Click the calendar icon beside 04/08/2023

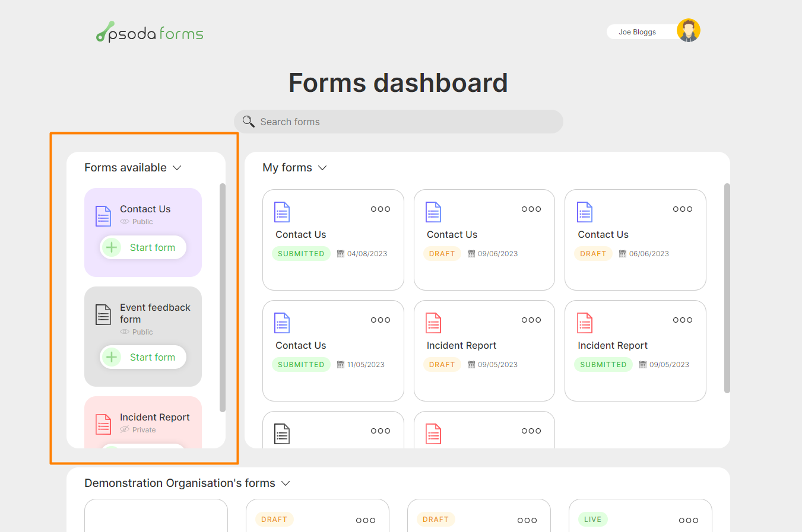pyautogui.click(x=341, y=254)
